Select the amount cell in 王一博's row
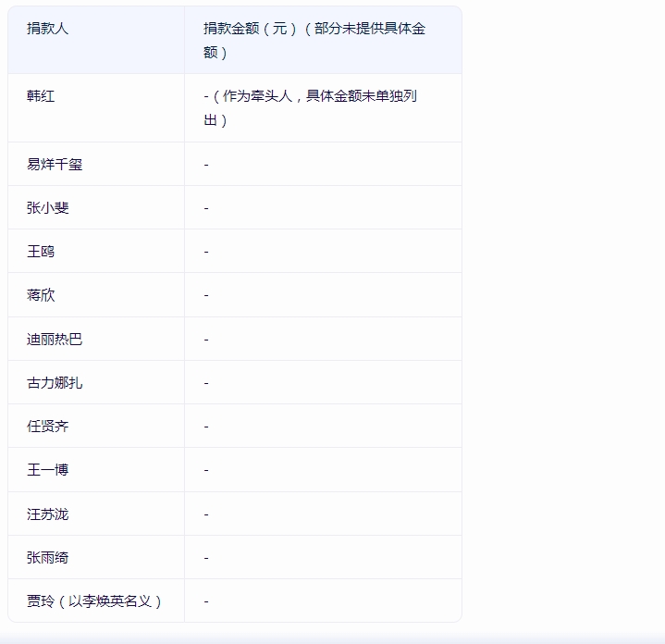Viewport: 665px width, 644px height. [206, 470]
